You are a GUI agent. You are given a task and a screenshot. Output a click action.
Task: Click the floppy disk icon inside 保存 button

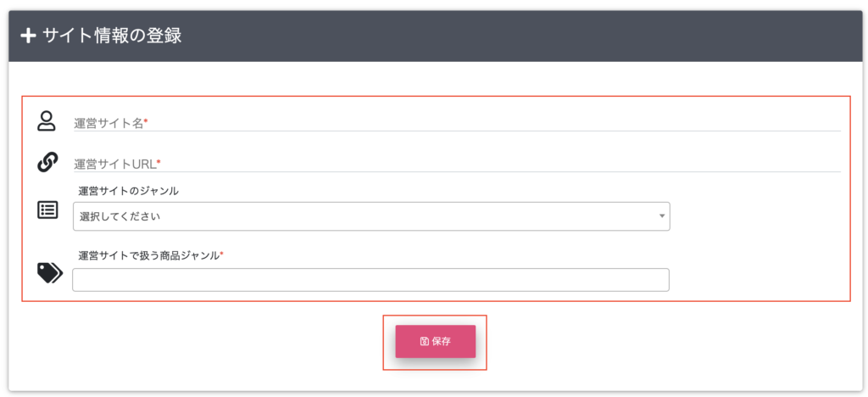tap(424, 342)
